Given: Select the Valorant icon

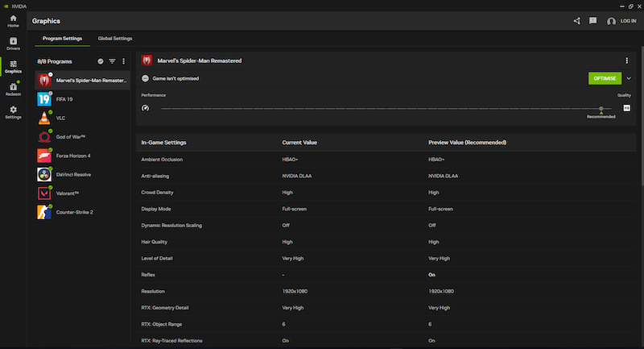Looking at the screenshot, I should [44, 193].
